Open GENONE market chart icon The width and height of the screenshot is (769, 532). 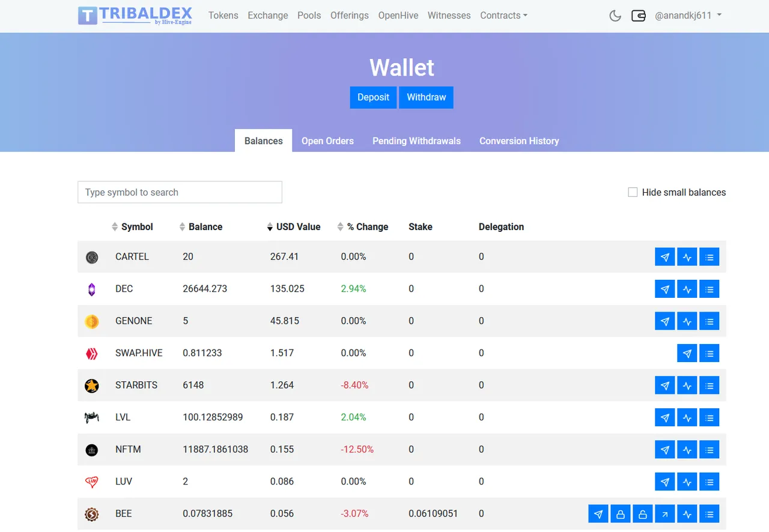(687, 321)
